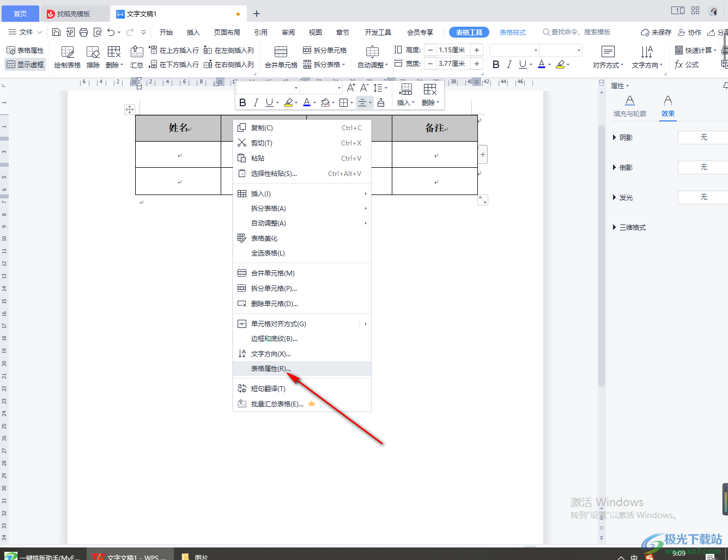Screen dimensions: 728x560
Task: Open the 文件 menu button
Action: coord(26,32)
